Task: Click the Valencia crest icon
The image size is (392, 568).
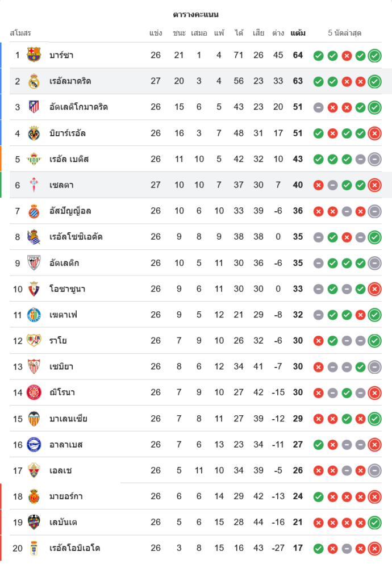Action: click(x=34, y=419)
